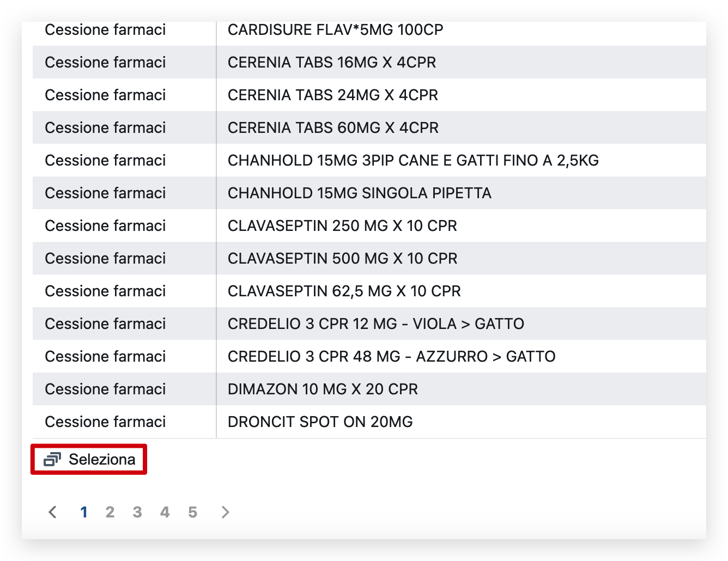Jump to page 3 in pagination

[x=137, y=512]
